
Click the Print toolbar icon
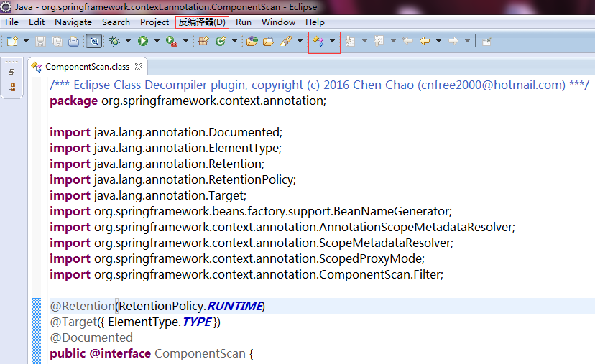pyautogui.click(x=73, y=41)
